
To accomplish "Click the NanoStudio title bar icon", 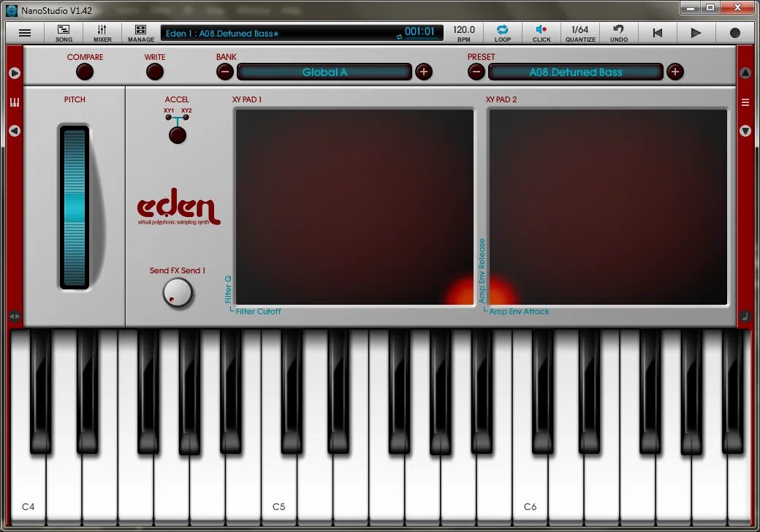I will coord(11,10).
